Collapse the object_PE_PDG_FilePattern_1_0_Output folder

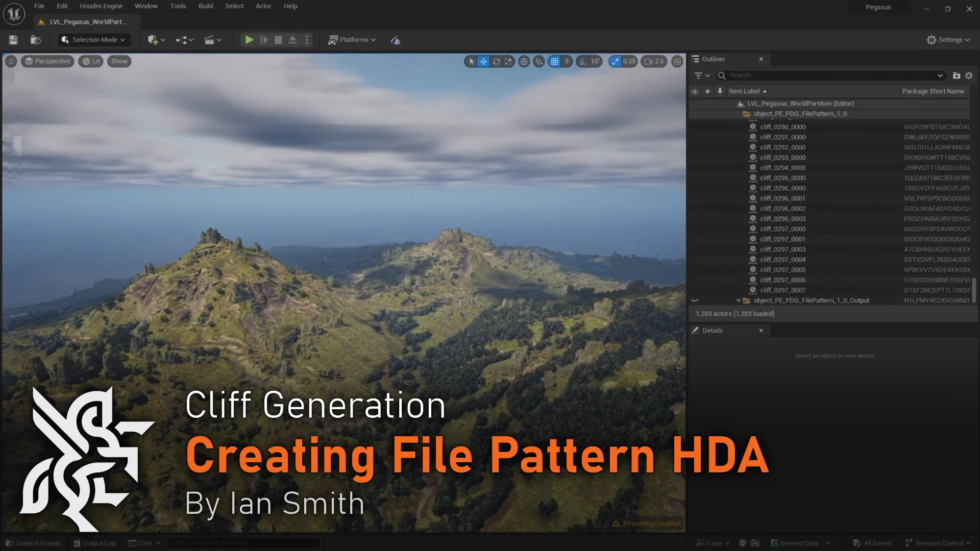click(739, 300)
